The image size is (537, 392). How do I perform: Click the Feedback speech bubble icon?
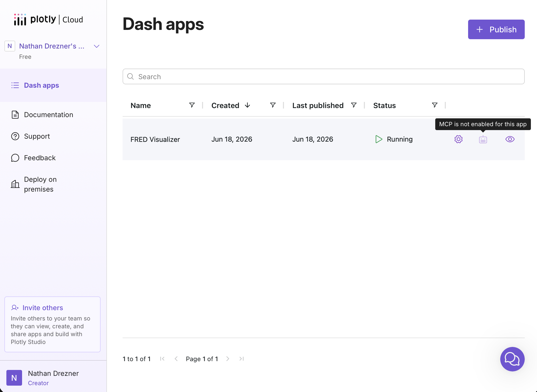15,158
